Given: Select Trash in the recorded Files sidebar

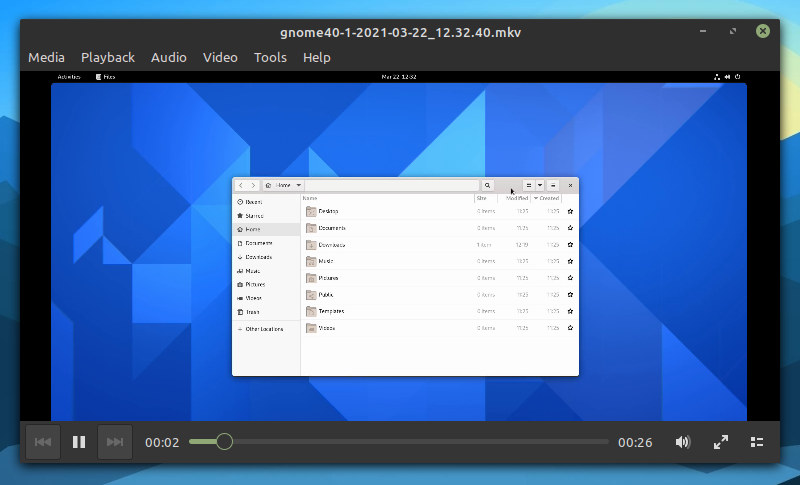Looking at the screenshot, I should point(266,312).
